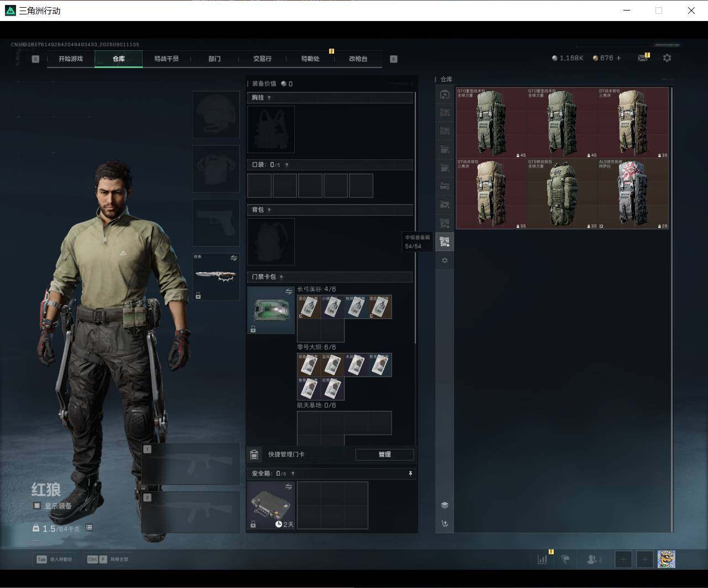This screenshot has height=588, width=708.
Task: Click the help question mark beside 门禁卡包
Action: (282, 277)
